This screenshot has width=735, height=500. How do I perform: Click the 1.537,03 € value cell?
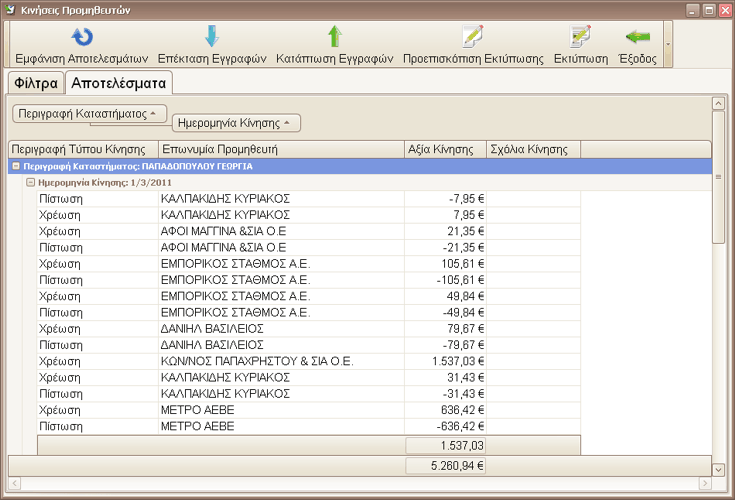(x=445, y=361)
